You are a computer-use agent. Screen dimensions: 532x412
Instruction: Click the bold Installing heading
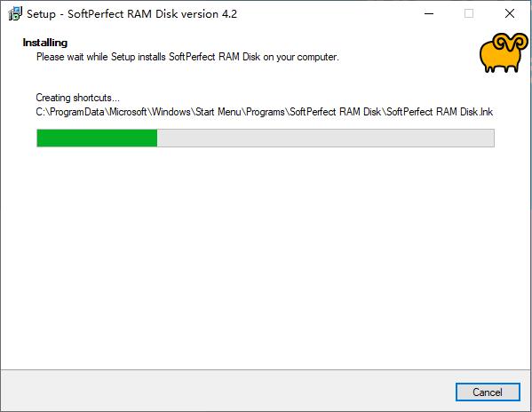click(x=45, y=43)
